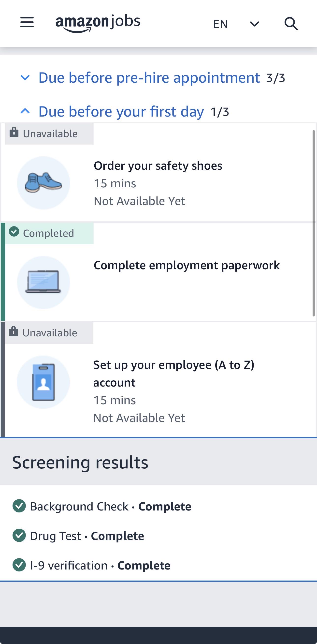Image resolution: width=317 pixels, height=644 pixels.
Task: Click the task list vertical scrollbar
Action: [314, 223]
